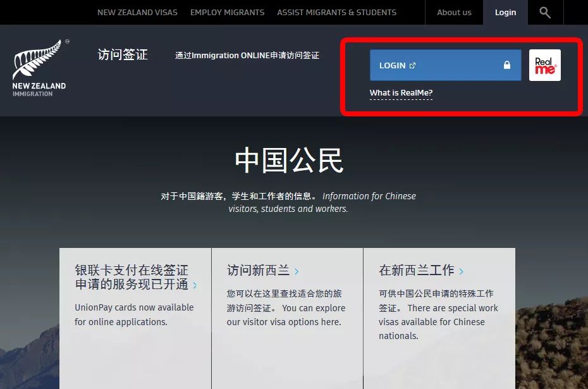Click the RealMe logo badge

click(545, 65)
